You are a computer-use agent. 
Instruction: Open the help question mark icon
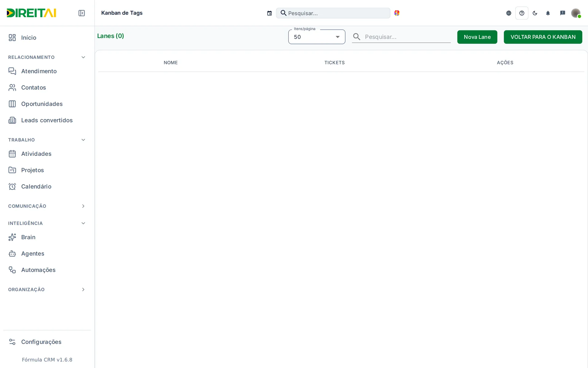[522, 13]
